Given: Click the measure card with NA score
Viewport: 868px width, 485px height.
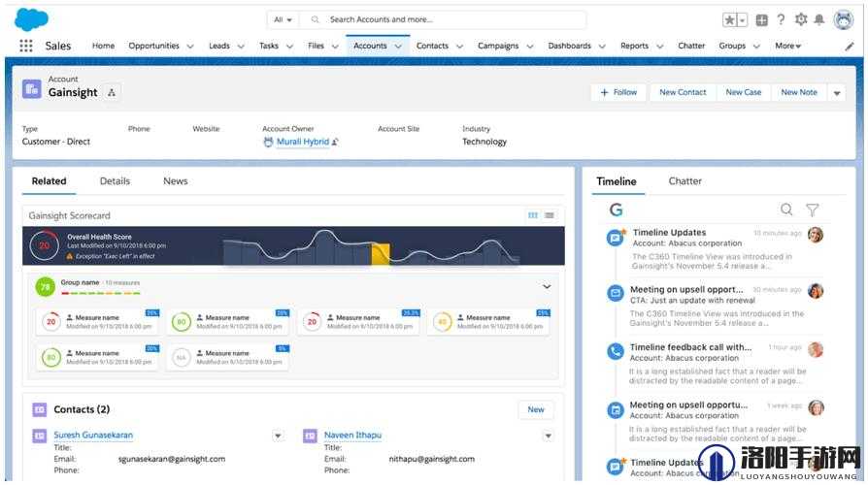Looking at the screenshot, I should pyautogui.click(x=228, y=357).
